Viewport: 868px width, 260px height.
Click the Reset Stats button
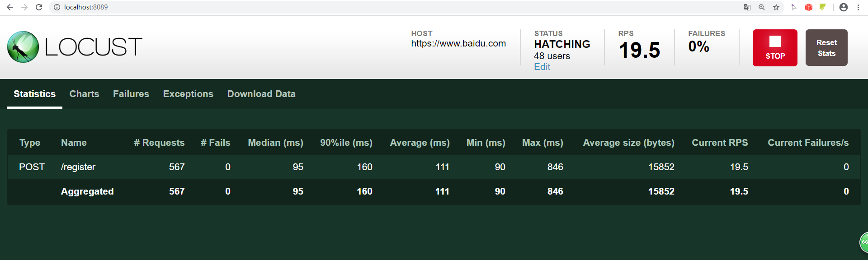[826, 48]
